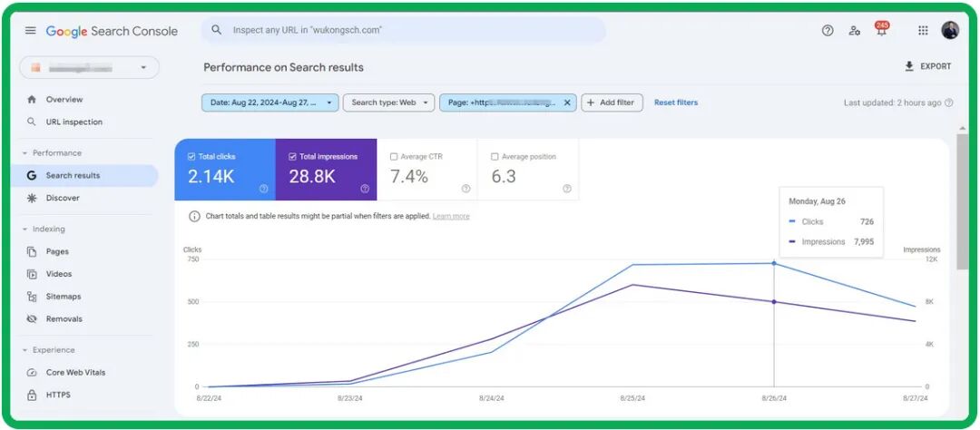The image size is (980, 430).
Task: Click the Add filter button
Action: pos(612,103)
